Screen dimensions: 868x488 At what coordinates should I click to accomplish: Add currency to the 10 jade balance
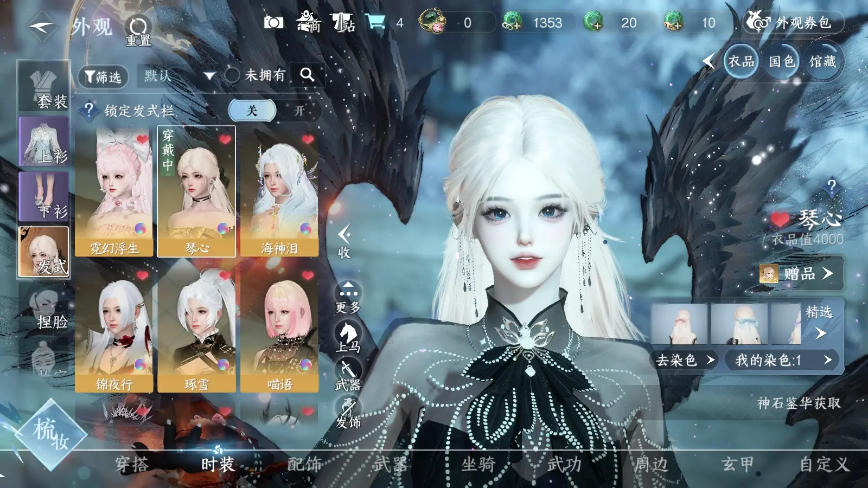pos(674,22)
